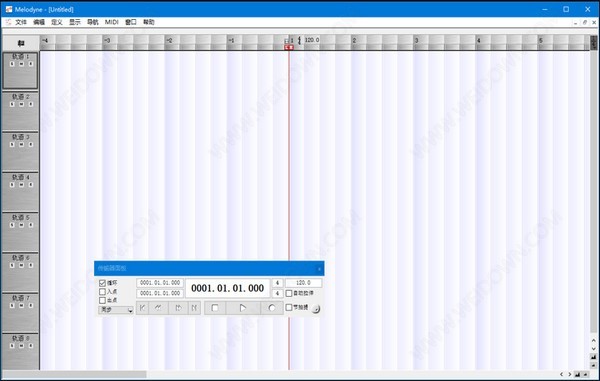Click the fast-forward button in transport panel
Viewport: 600px width, 381px height.
click(178, 308)
